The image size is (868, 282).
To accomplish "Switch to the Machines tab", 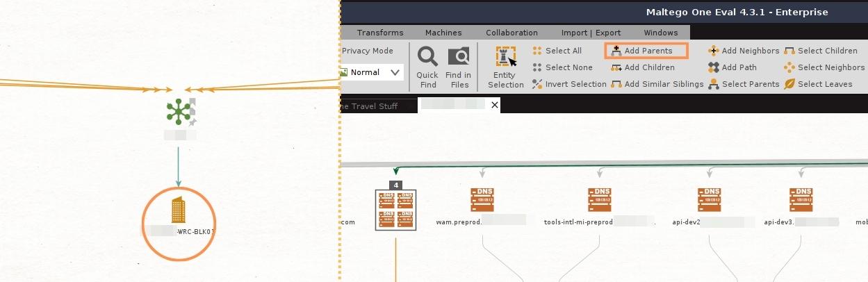I will tap(443, 33).
